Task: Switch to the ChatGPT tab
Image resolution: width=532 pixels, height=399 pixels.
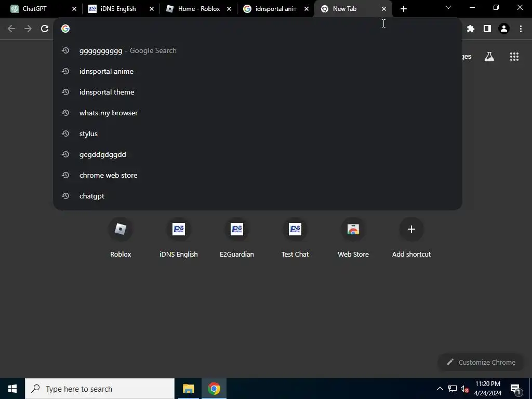Action: click(41, 9)
